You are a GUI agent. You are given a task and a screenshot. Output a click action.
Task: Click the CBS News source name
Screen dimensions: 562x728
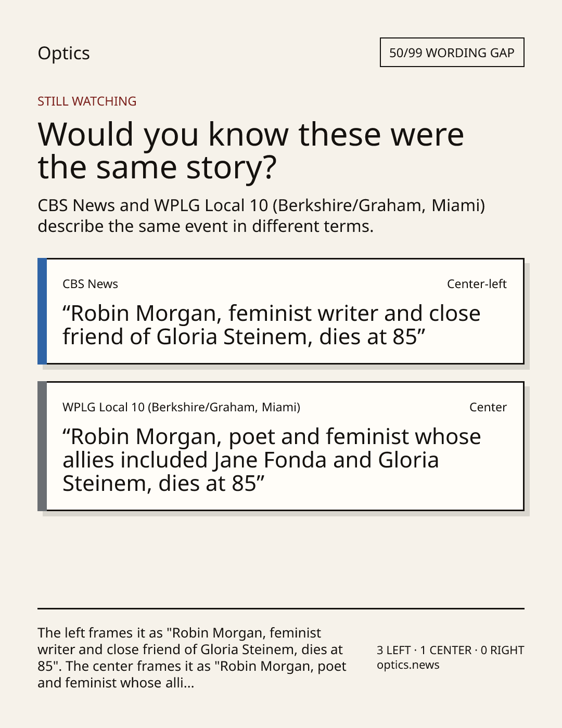coord(90,284)
